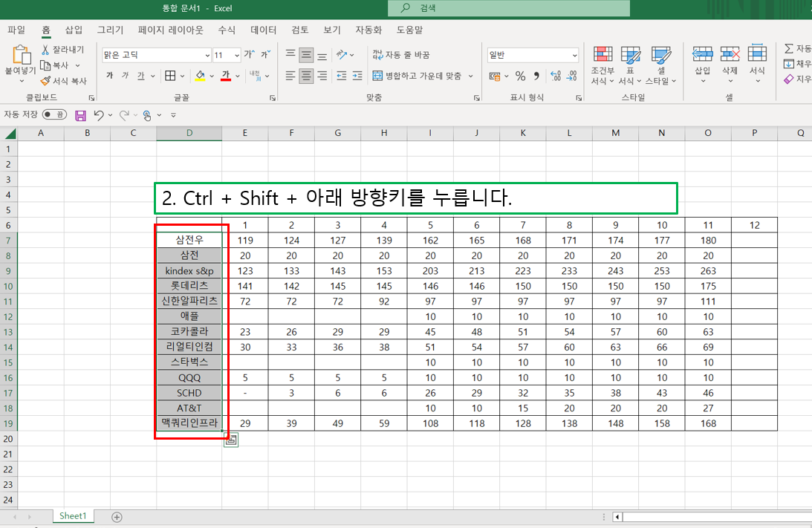Open fill color dropdown arrow
This screenshot has height=528, width=812.
pyautogui.click(x=212, y=76)
